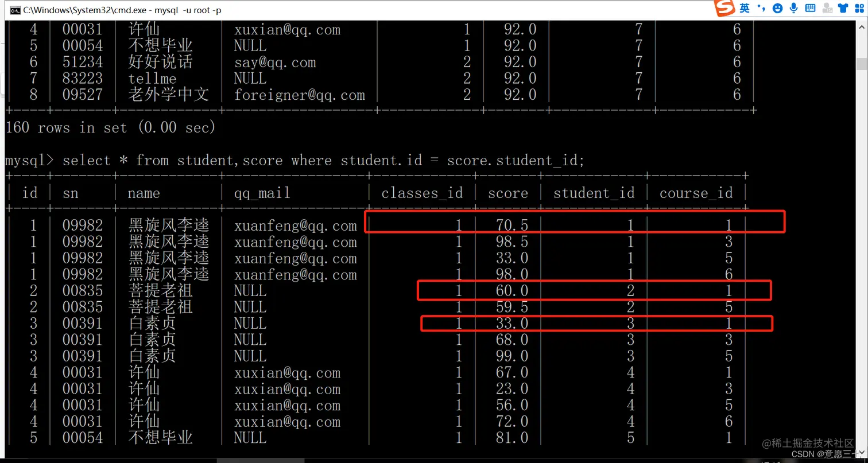Screen dimensions: 868x463
Task: Open the Sogou toolbox grid icon
Action: click(859, 8)
